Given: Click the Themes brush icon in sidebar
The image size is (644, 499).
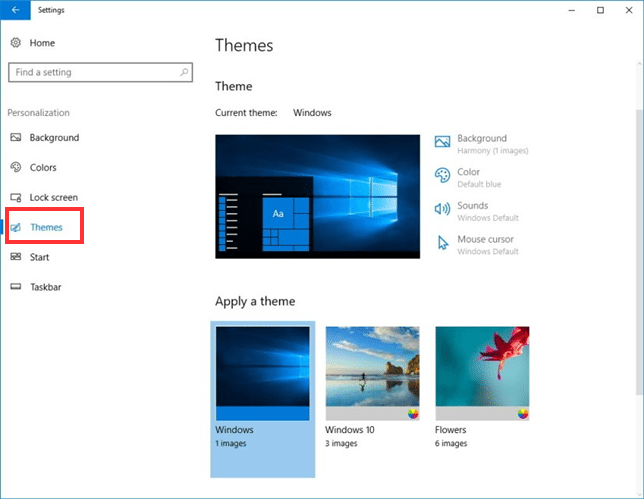Looking at the screenshot, I should [x=16, y=227].
